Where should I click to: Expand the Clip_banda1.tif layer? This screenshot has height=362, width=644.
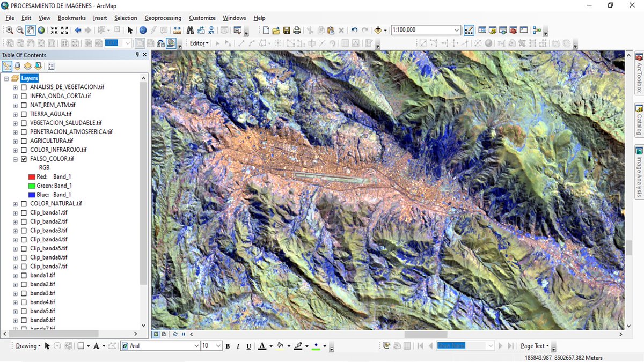[x=16, y=213]
